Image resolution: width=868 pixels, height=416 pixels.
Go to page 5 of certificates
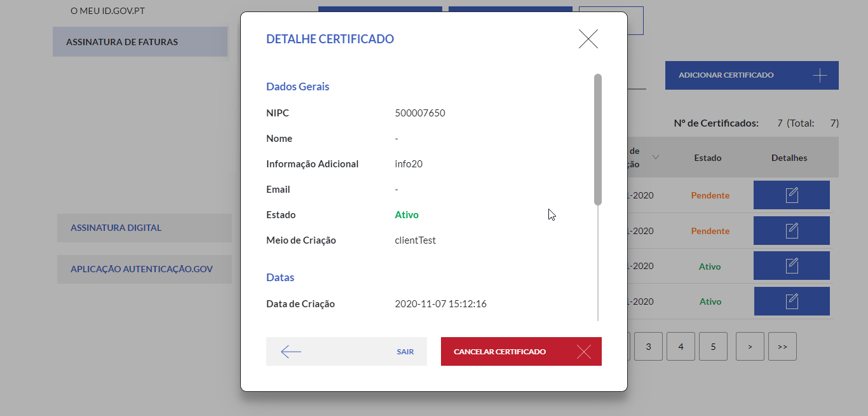[713, 347]
